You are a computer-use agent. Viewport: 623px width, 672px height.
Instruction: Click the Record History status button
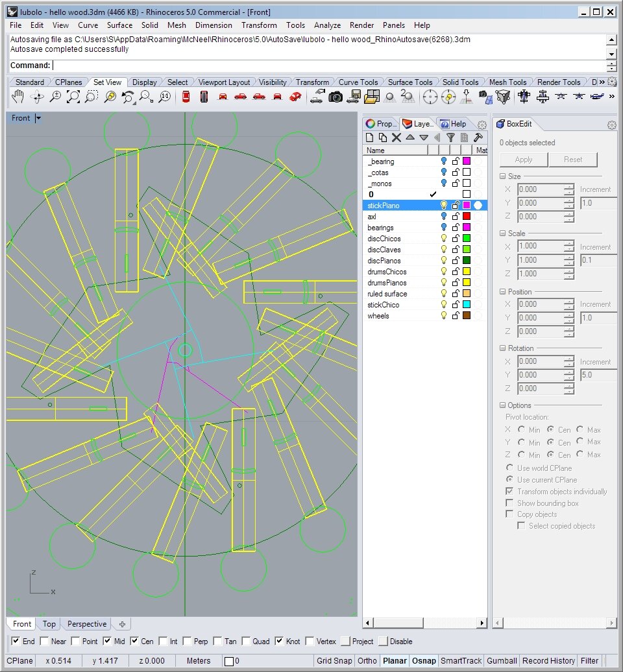coord(548,661)
